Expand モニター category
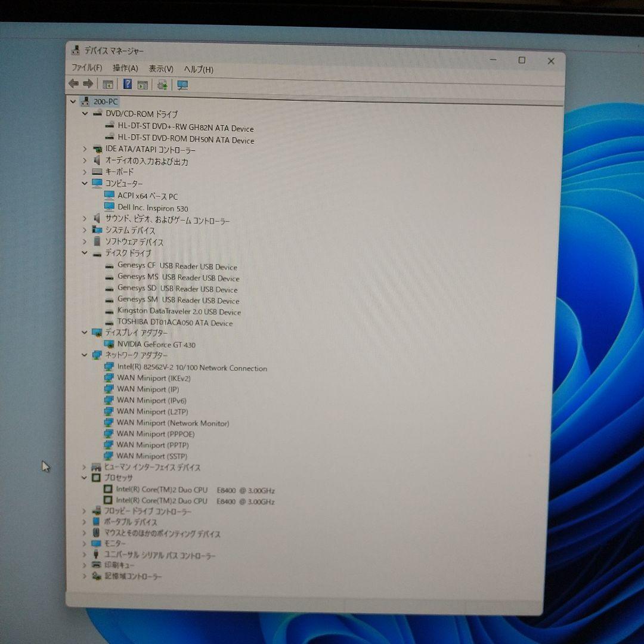Image resolution: width=644 pixels, height=644 pixels. pyautogui.click(x=84, y=544)
